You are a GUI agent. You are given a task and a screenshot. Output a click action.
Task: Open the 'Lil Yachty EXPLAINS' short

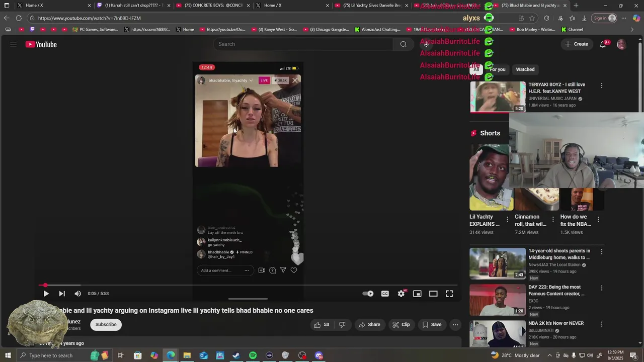[x=492, y=177]
